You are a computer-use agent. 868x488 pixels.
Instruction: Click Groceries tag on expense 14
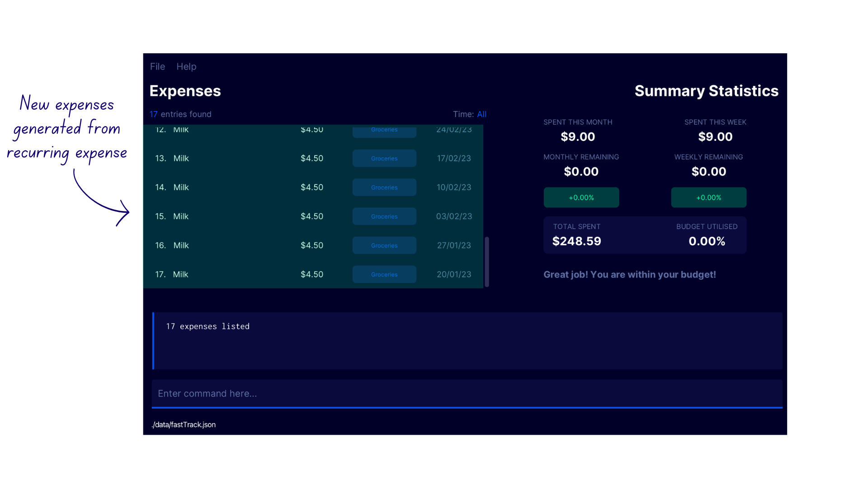(x=384, y=187)
